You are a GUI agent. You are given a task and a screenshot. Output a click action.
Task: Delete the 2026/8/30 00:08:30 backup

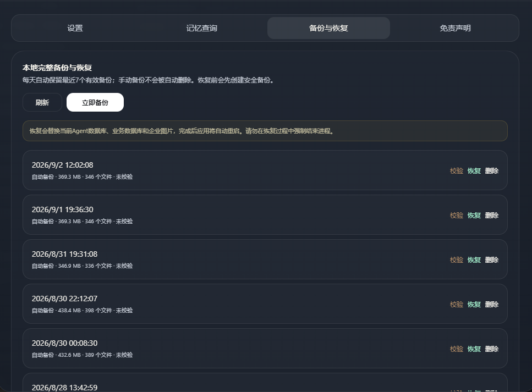pos(492,349)
